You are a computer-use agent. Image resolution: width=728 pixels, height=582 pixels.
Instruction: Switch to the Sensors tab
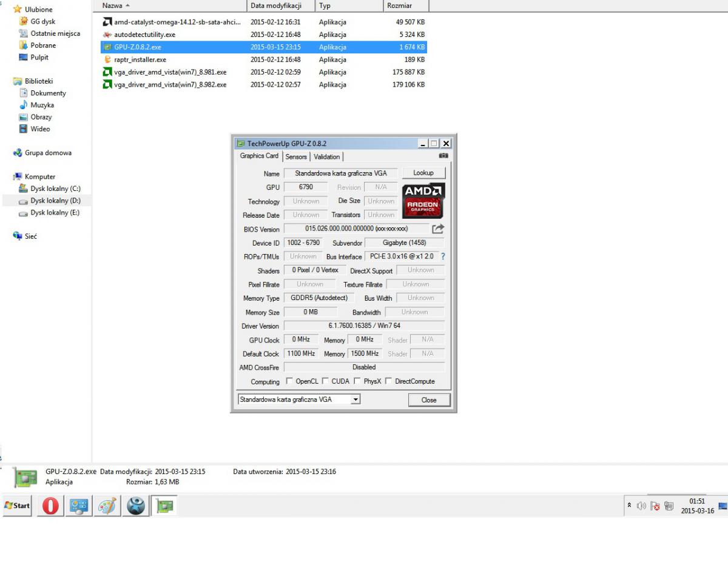[296, 157]
